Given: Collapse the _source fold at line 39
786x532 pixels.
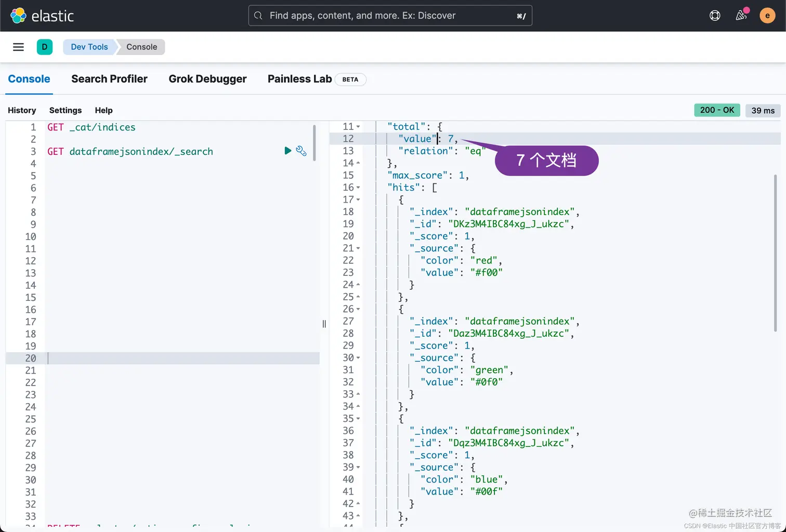Looking at the screenshot, I should pyautogui.click(x=358, y=468).
